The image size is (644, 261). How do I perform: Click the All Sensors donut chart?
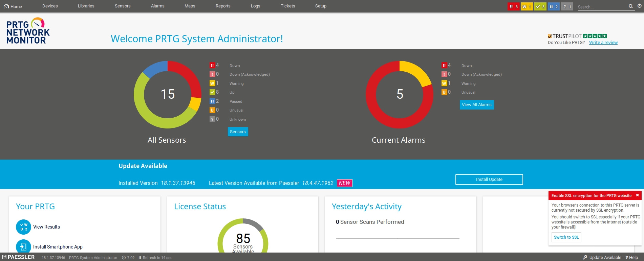tap(168, 95)
